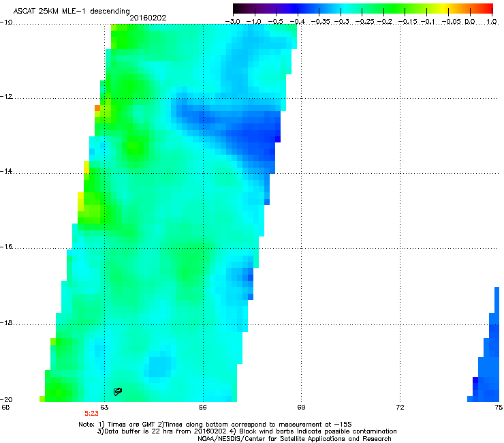The width and height of the screenshot is (504, 443).
Task: Click the latitude label -14
Action: (x=6, y=171)
